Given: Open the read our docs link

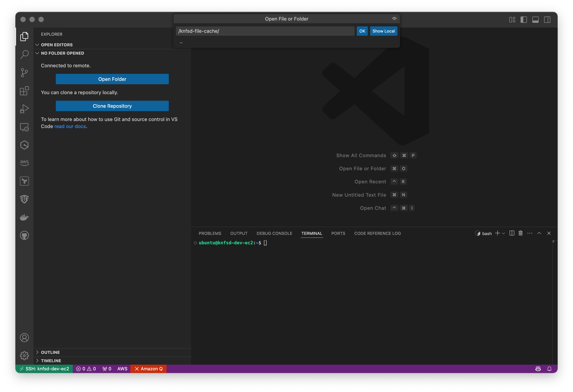Looking at the screenshot, I should [70, 126].
